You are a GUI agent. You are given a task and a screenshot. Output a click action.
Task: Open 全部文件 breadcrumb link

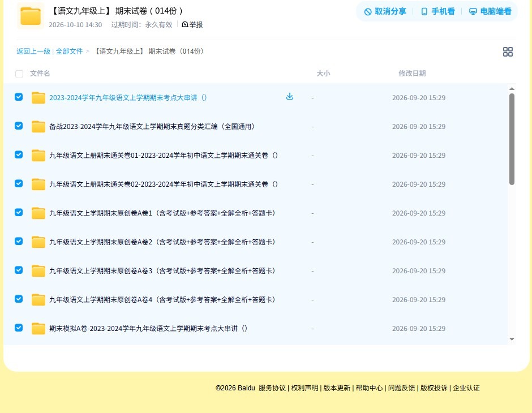point(69,51)
